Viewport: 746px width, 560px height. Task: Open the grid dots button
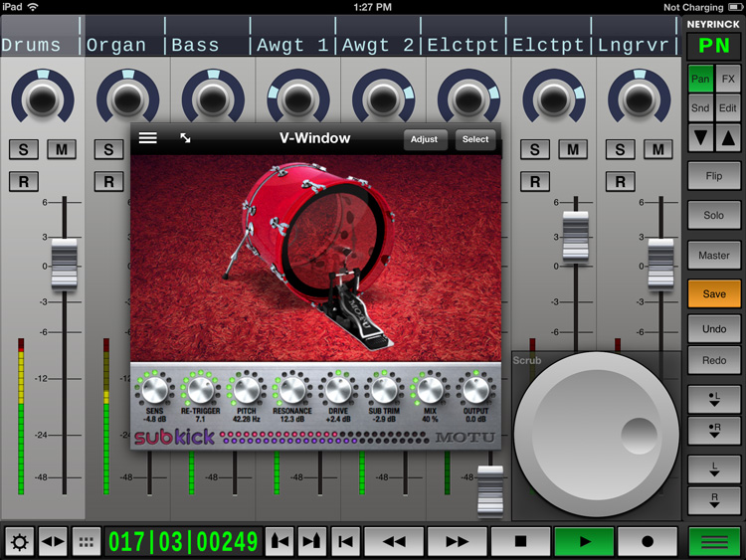click(x=87, y=542)
